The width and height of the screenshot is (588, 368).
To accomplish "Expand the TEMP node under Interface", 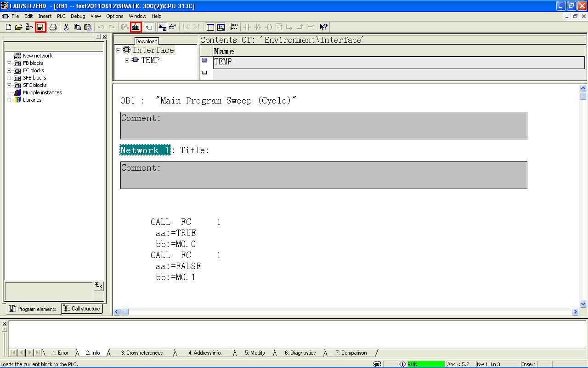I will 127,60.
